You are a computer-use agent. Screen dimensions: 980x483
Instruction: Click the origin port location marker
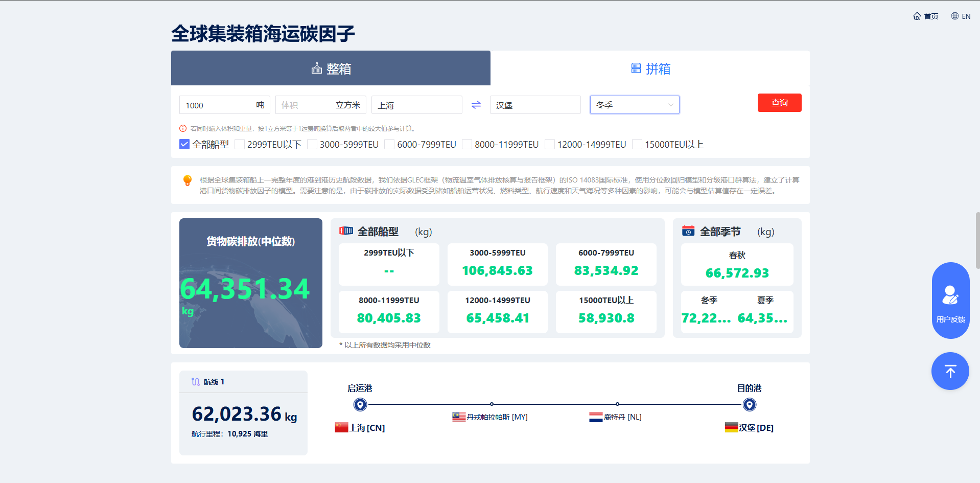(360, 405)
